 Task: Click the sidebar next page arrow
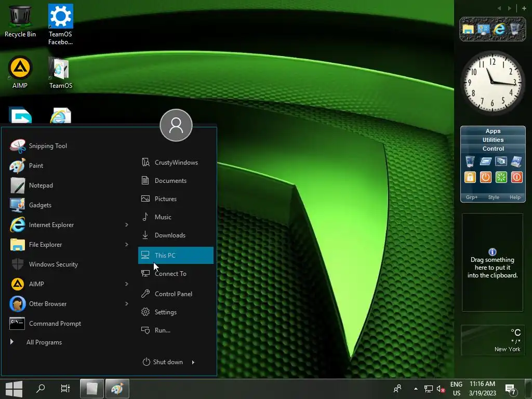point(510,8)
